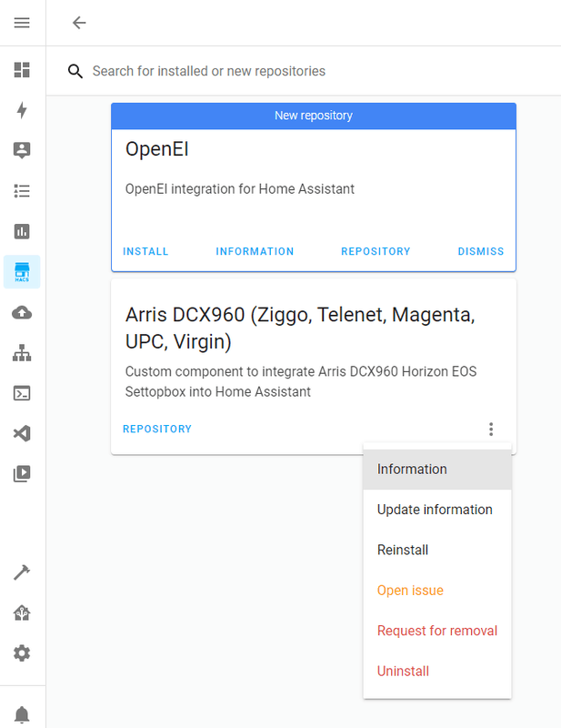The image size is (561, 728).
Task: Click 'OpenEI integration for Home Assistant' description
Action: [x=240, y=189]
